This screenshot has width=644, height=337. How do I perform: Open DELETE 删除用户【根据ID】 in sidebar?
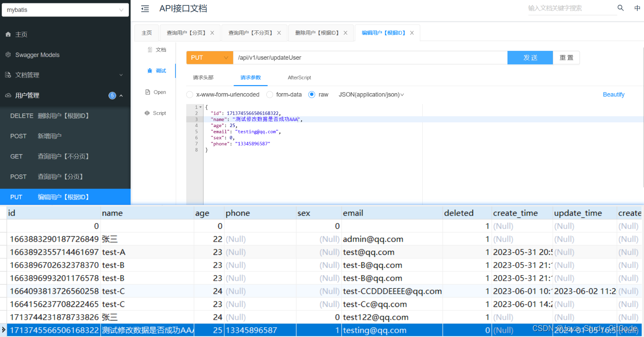click(65, 116)
